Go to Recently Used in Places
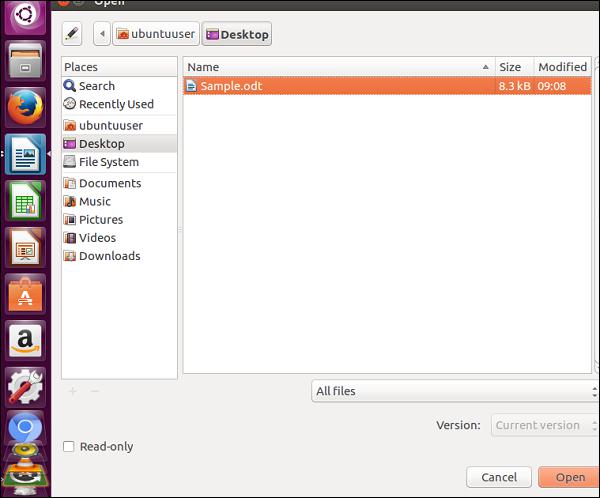This screenshot has width=600, height=498. [116, 104]
